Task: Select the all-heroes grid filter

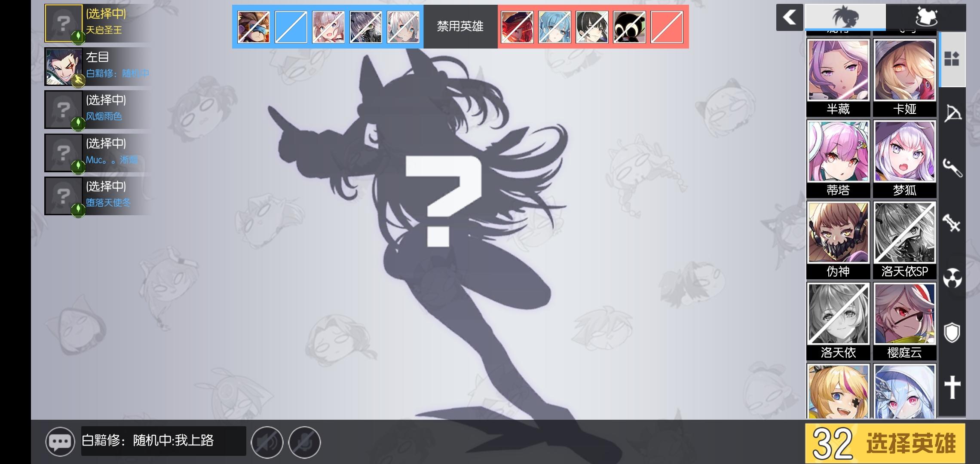Action: (x=952, y=59)
